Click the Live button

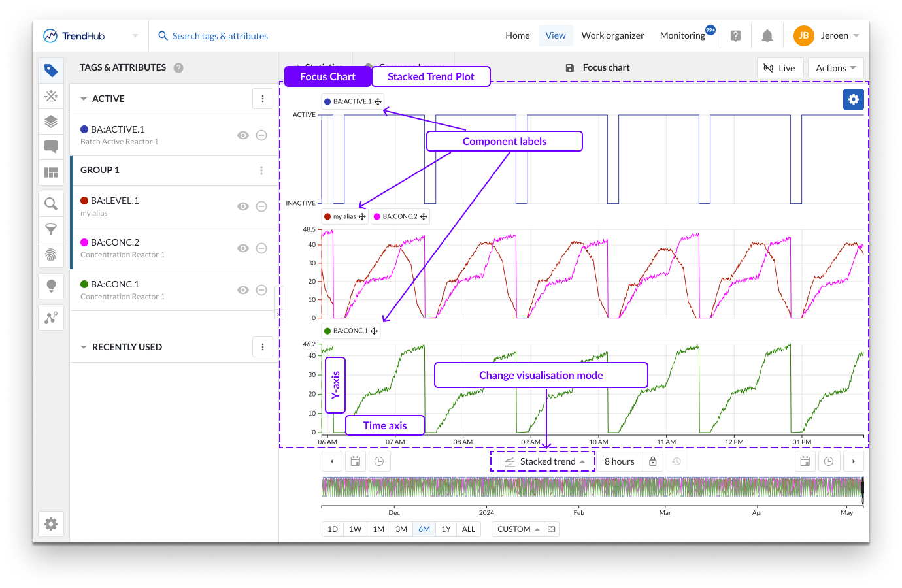[780, 68]
